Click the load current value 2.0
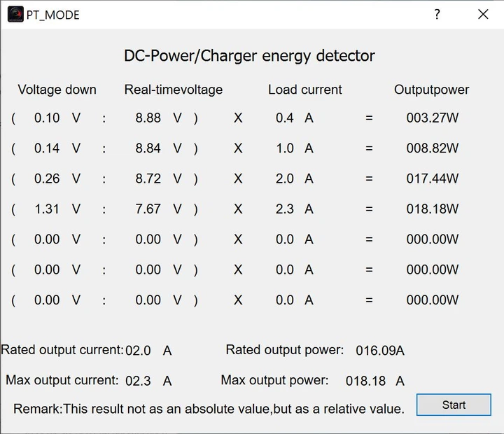The image size is (504, 434). (x=284, y=178)
